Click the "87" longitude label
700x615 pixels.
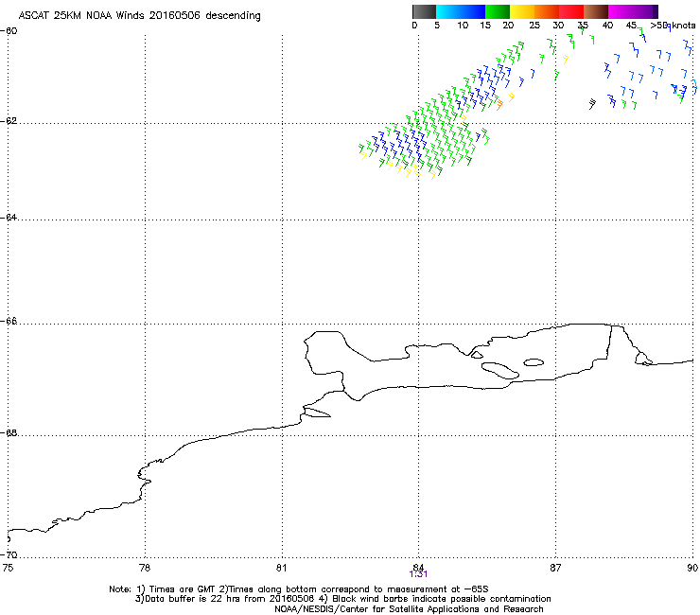tap(555, 568)
